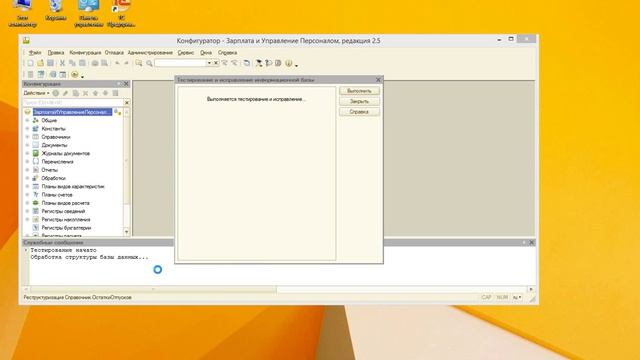Expand the Документы tree node
Viewport: 640px width, 360px height.
[27, 145]
